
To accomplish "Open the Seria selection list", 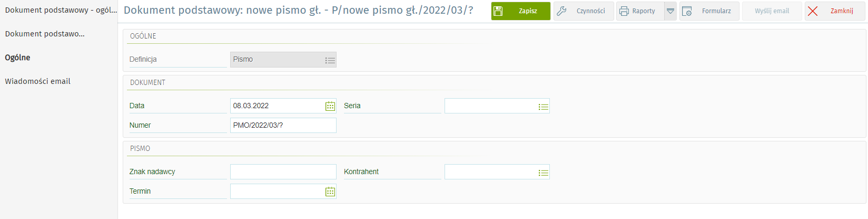I will pos(544,107).
